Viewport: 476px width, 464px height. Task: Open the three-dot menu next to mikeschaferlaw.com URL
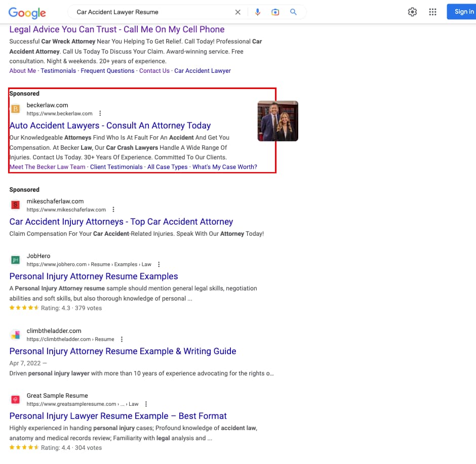(113, 209)
